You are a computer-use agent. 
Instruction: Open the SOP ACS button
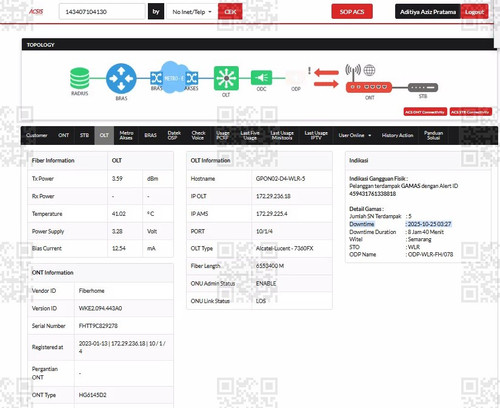click(x=352, y=12)
